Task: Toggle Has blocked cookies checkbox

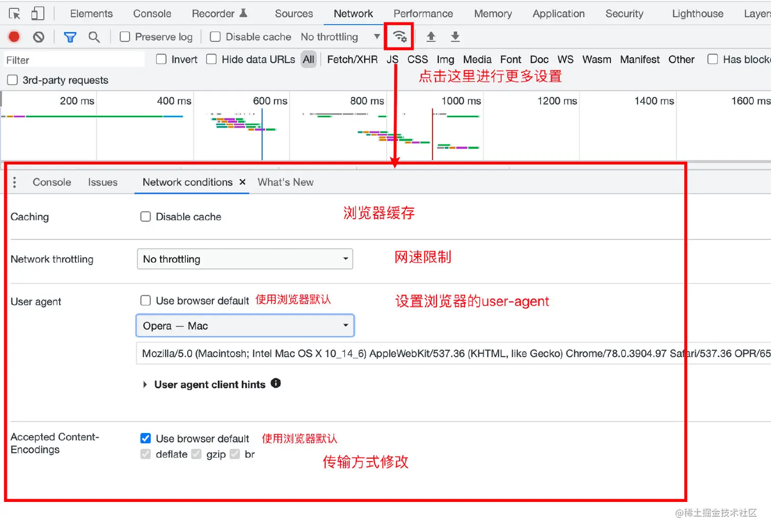Action: [x=713, y=59]
